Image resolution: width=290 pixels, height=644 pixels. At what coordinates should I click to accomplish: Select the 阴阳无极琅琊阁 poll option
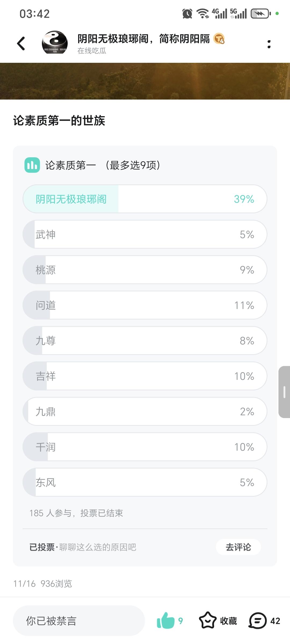(x=145, y=199)
